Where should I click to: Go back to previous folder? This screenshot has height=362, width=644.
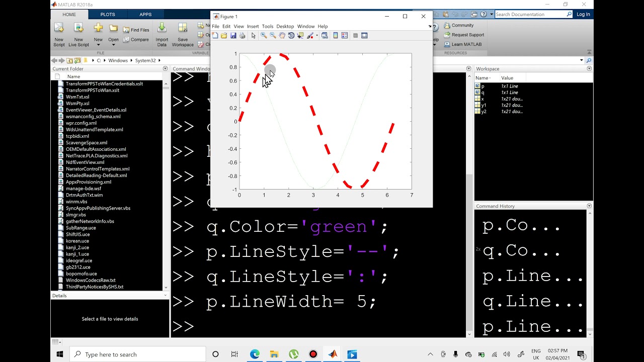[54, 60]
